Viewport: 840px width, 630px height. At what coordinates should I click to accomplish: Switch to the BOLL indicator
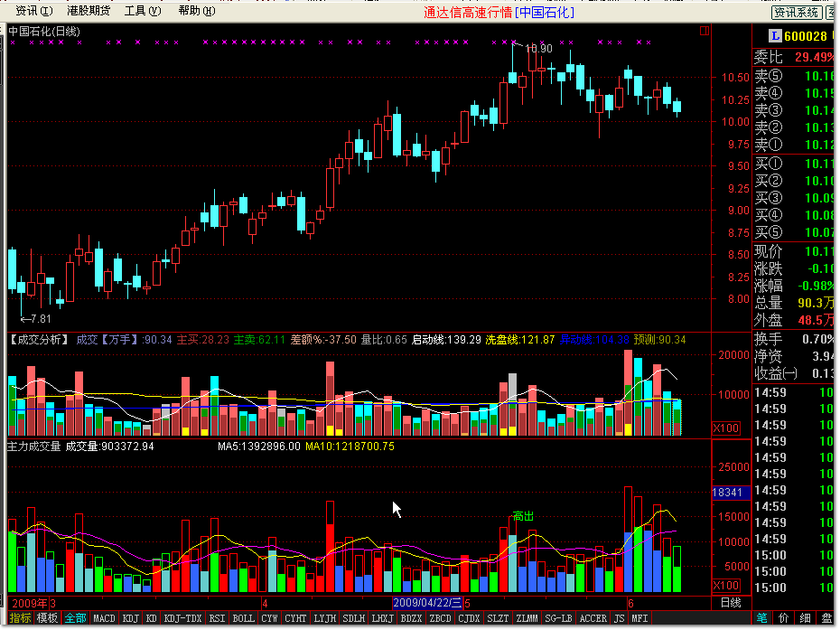243,618
